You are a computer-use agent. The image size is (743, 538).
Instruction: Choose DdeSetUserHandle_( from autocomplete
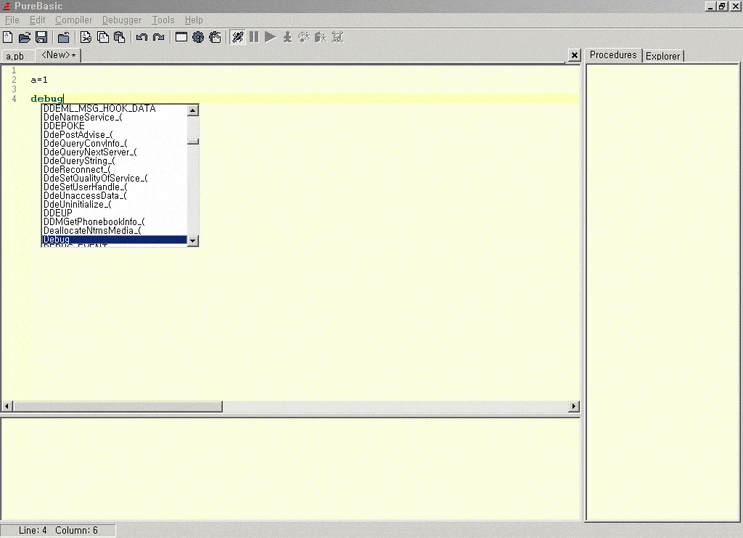(114, 187)
